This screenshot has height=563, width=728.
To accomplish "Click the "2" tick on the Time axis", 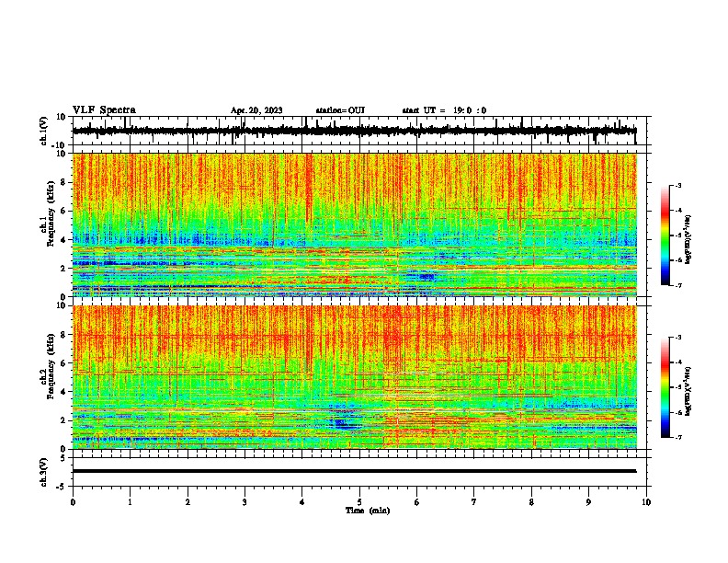I will 188,502.
